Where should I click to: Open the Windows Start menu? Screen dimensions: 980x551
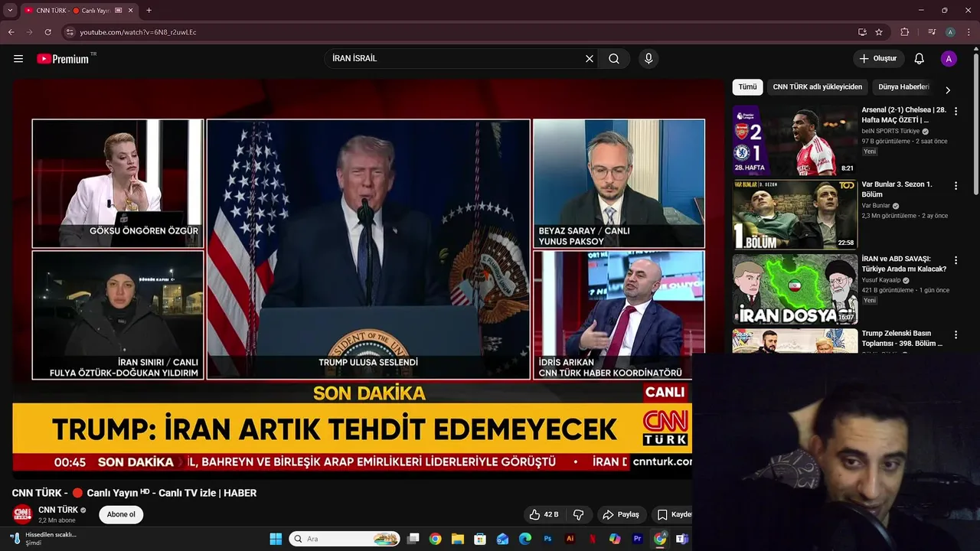(x=276, y=539)
